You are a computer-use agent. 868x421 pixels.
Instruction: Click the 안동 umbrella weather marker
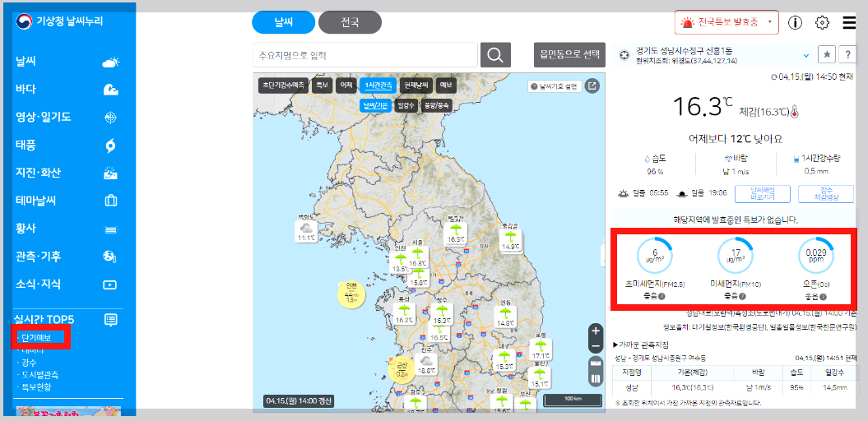(504, 316)
